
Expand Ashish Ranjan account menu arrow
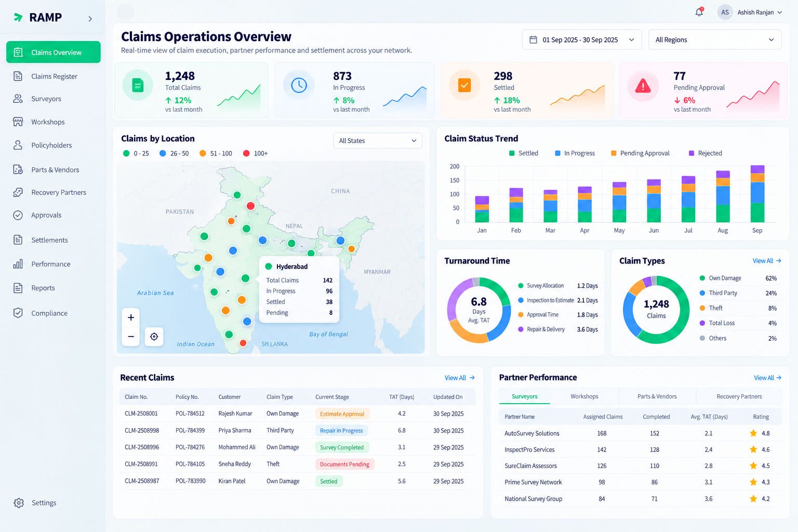780,12
